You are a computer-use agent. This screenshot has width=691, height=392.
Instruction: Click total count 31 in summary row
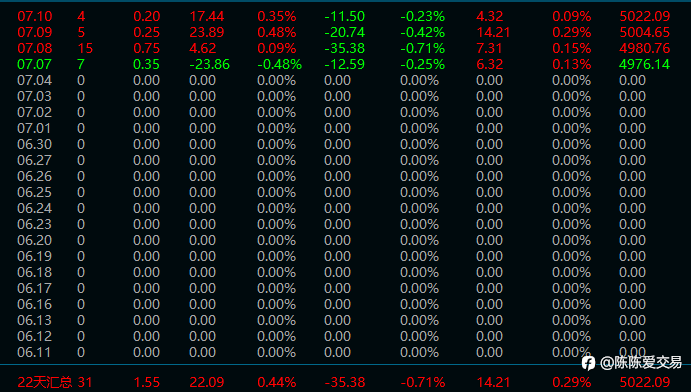pos(85,382)
